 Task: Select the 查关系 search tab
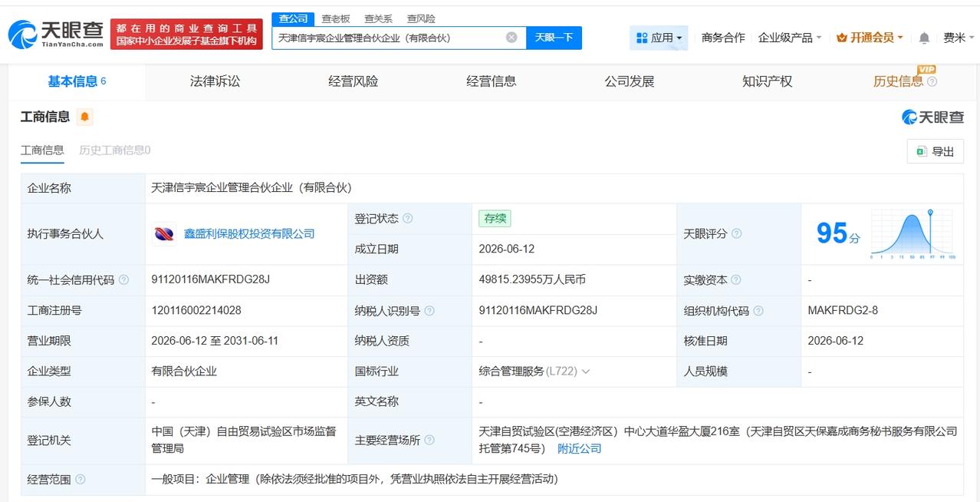pos(378,18)
